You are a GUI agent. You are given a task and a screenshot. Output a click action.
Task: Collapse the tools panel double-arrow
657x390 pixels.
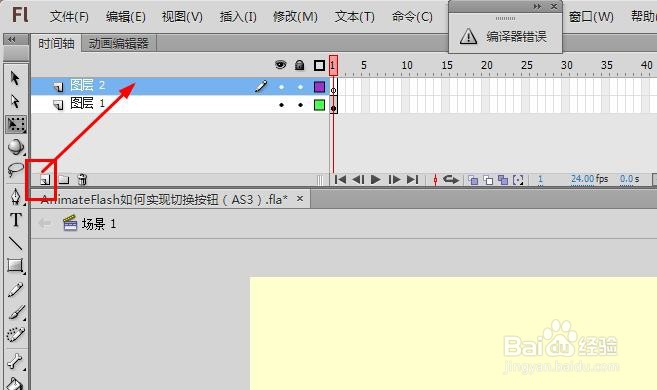(12, 39)
